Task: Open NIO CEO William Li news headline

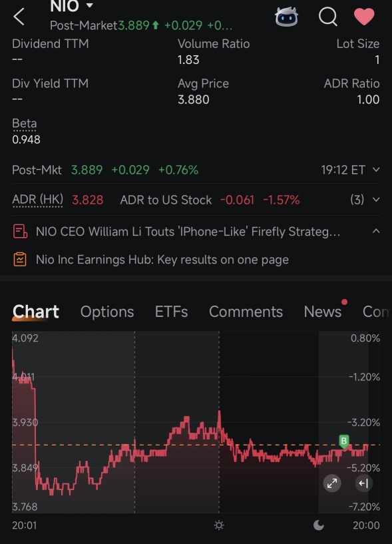Action: pos(188,232)
